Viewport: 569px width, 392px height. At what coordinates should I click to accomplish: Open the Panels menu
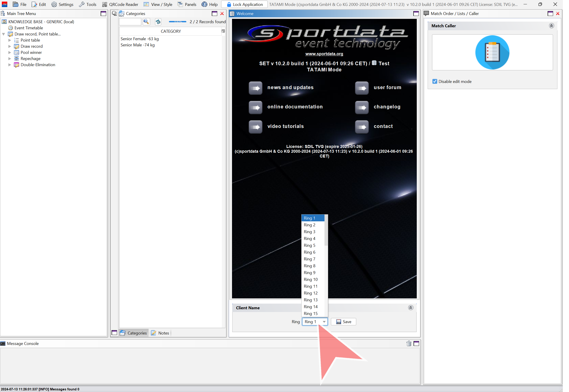coord(187,4)
